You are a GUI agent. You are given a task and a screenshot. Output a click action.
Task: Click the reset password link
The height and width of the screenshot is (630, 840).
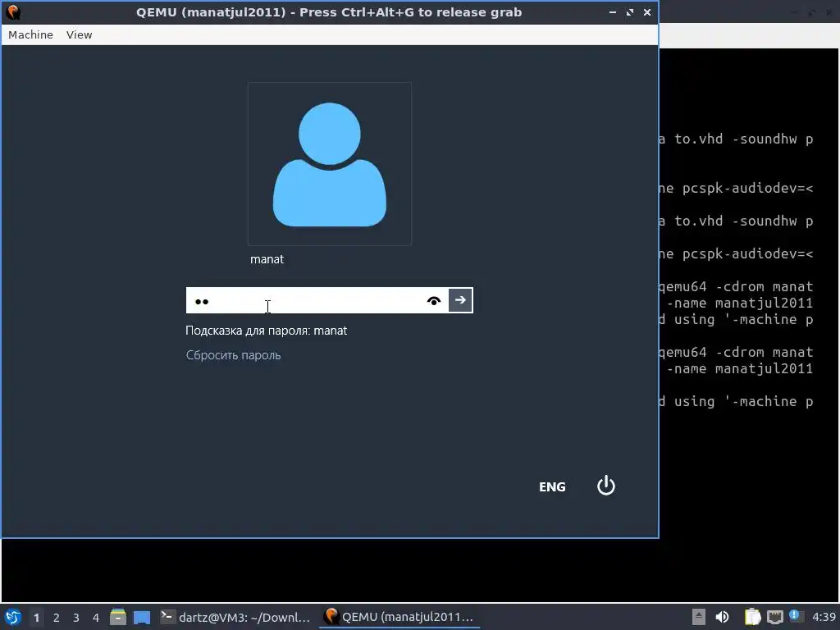pyautogui.click(x=233, y=355)
